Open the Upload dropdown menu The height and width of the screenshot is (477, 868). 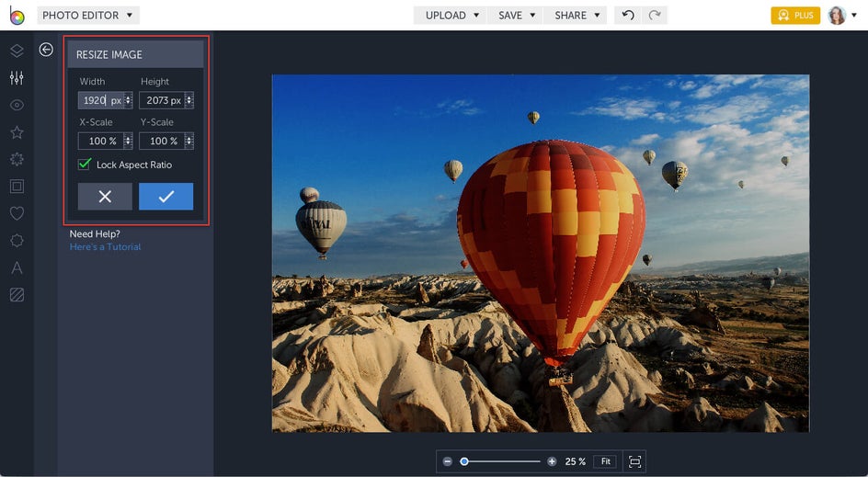click(x=451, y=16)
